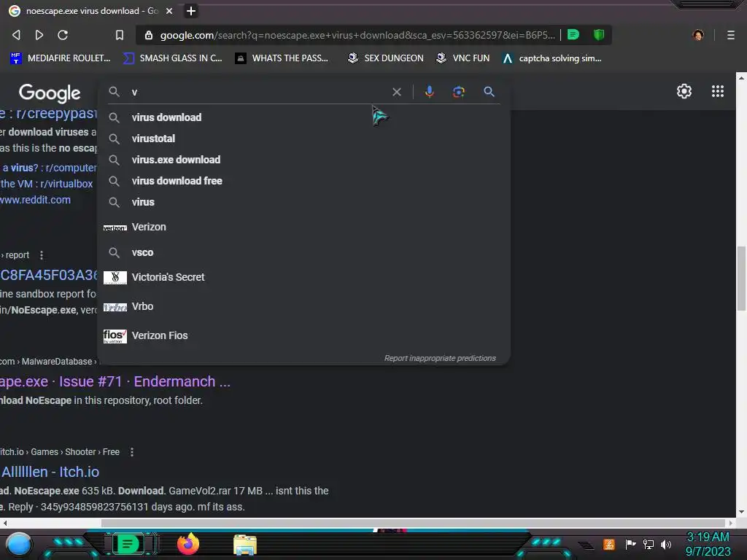Open the browser profile avatar

(698, 35)
